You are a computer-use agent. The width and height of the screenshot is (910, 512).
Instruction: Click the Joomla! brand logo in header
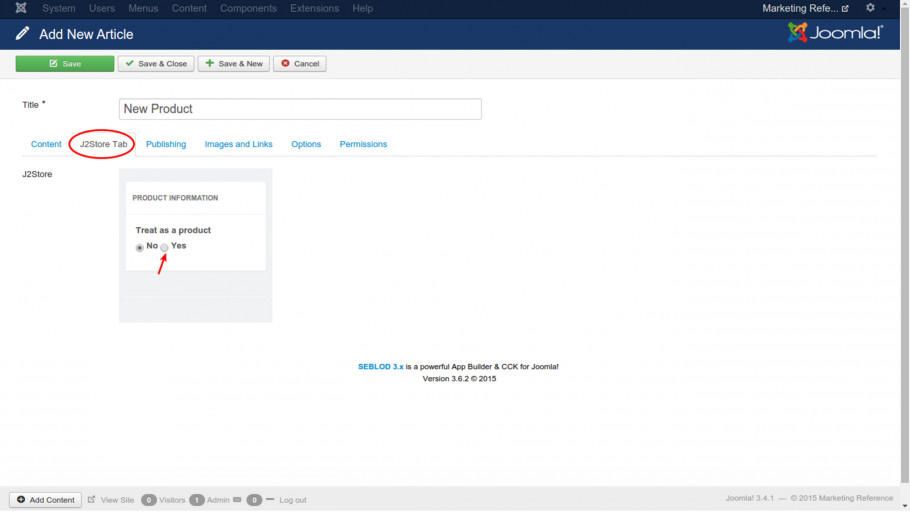coord(835,33)
